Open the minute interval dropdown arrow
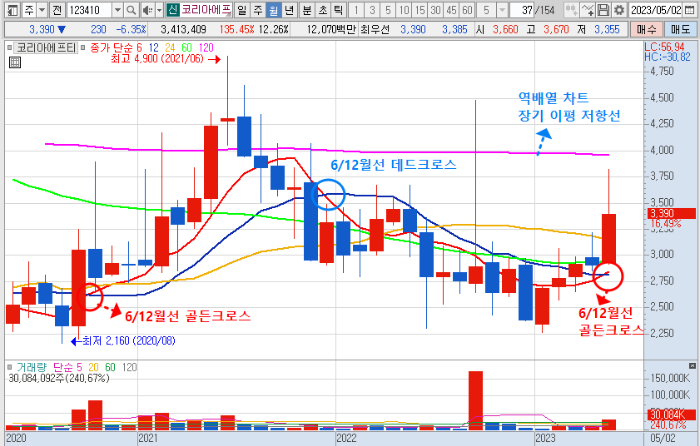The image size is (700, 446). click(x=503, y=10)
